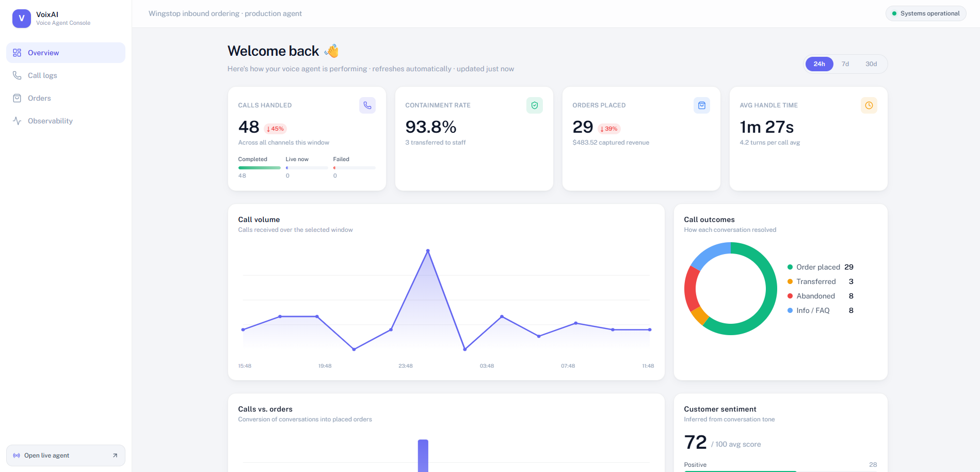Select the 24h time range
The height and width of the screenshot is (472, 980).
820,64
